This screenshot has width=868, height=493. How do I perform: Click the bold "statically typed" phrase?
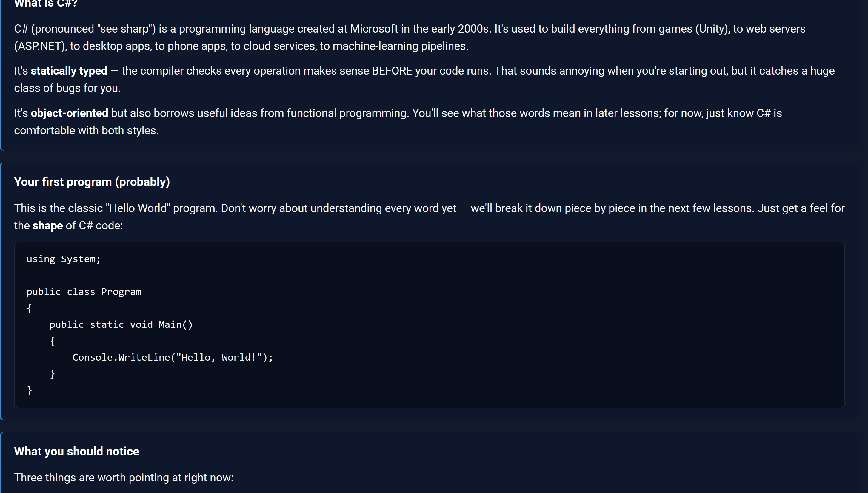coord(69,71)
